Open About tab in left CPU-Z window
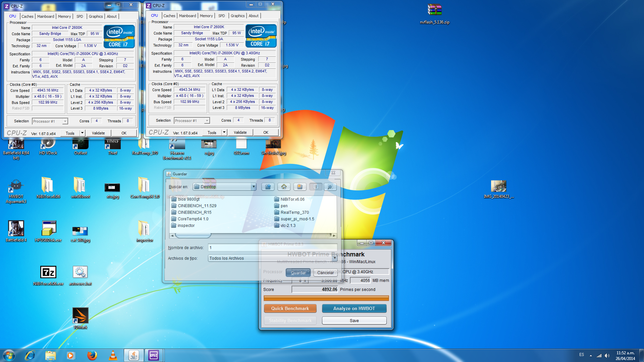This screenshot has height=362, width=644. tap(112, 16)
